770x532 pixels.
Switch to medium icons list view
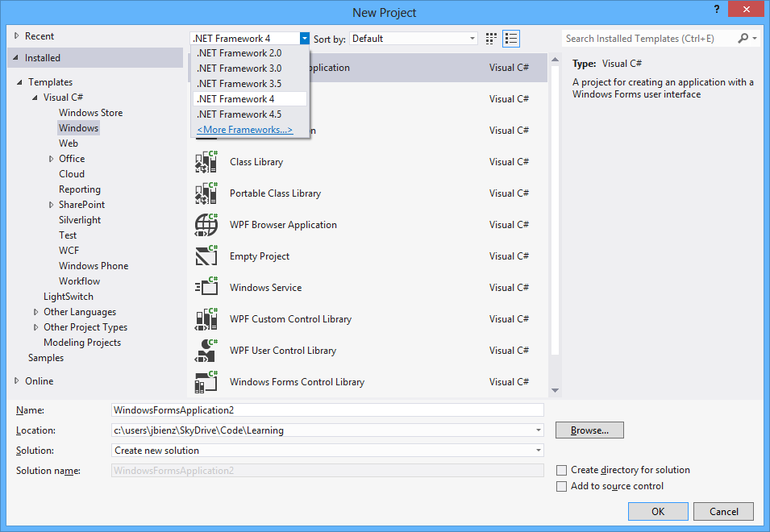pos(511,39)
